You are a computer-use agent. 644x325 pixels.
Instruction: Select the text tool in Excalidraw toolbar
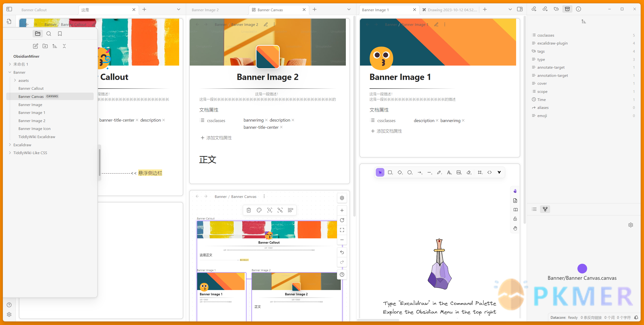pos(449,173)
